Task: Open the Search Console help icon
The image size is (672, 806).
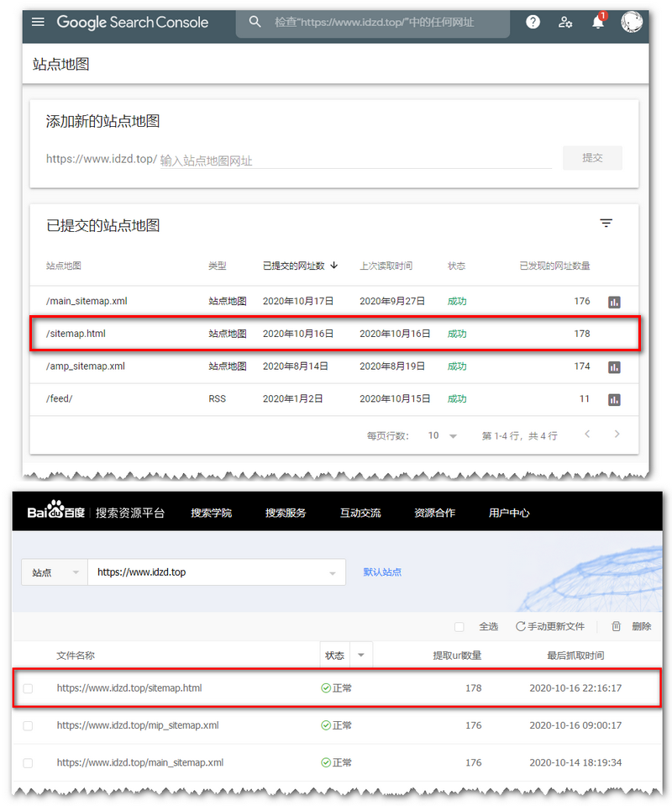Action: tap(533, 22)
